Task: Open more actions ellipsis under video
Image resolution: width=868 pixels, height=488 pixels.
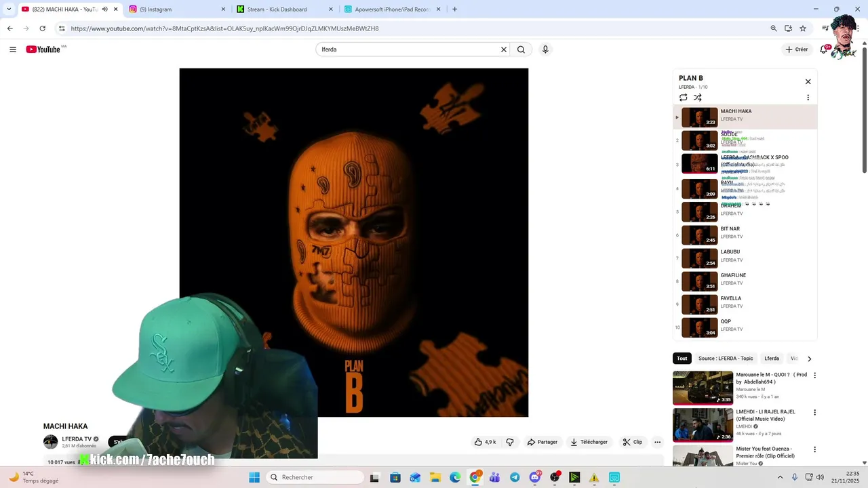Action: point(657,442)
